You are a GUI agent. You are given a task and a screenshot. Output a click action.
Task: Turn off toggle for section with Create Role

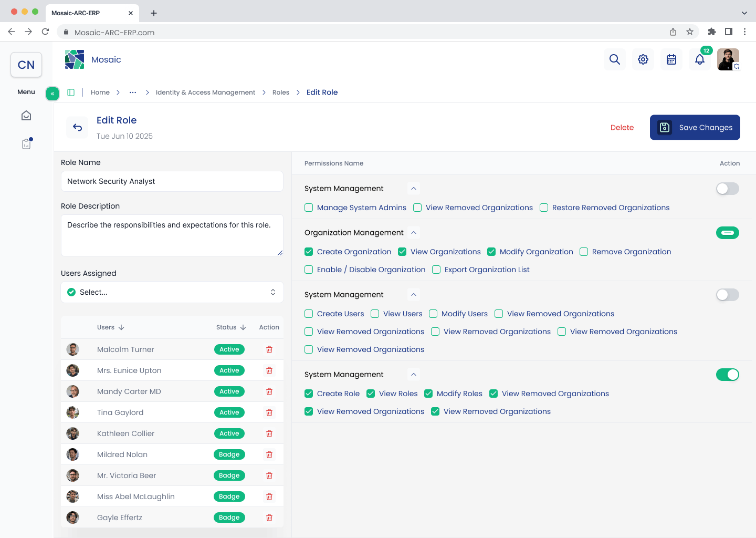[728, 375]
